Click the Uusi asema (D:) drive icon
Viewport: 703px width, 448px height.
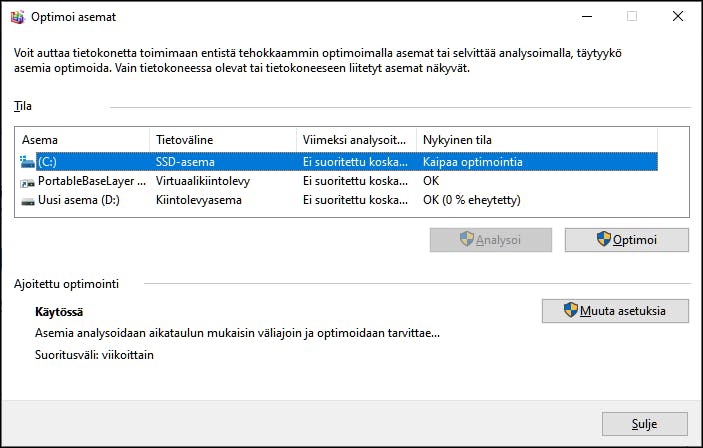[28, 202]
